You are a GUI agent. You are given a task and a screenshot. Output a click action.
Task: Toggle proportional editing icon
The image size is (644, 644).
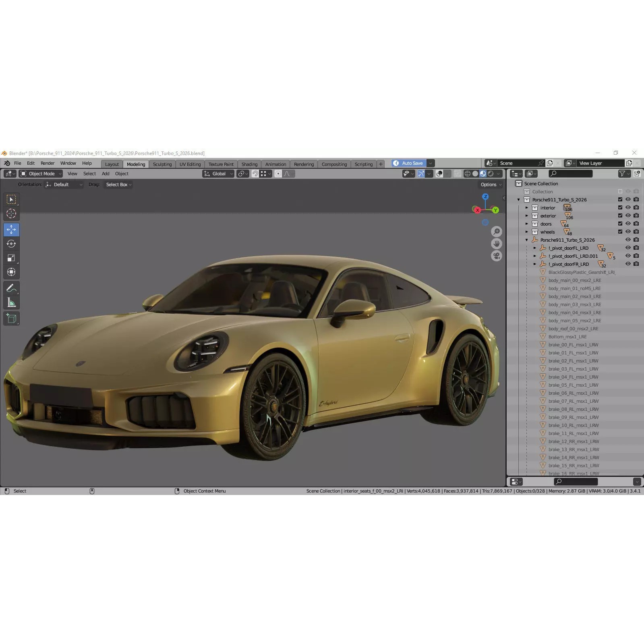coord(278,174)
